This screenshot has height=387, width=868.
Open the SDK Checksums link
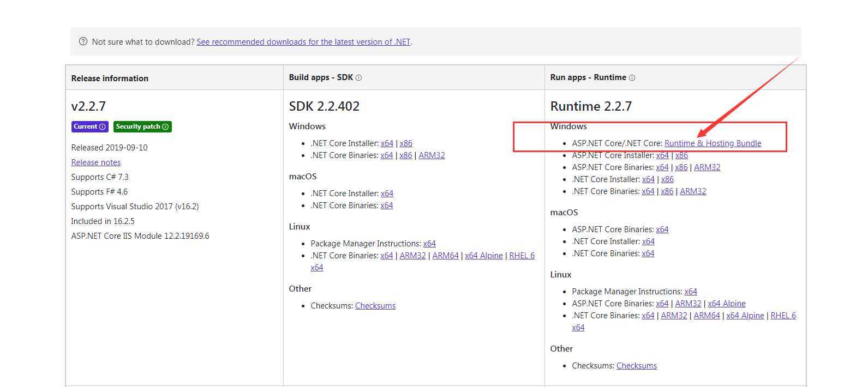tap(375, 306)
